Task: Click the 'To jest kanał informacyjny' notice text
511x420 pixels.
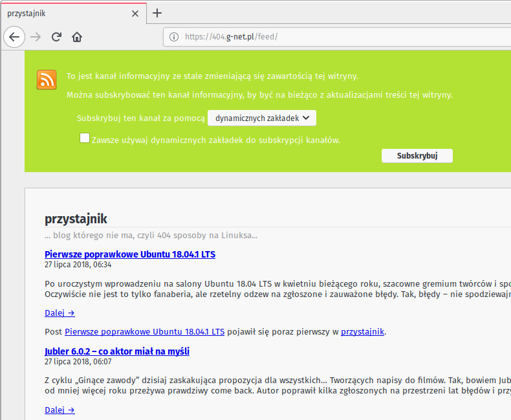Action: 212,76
